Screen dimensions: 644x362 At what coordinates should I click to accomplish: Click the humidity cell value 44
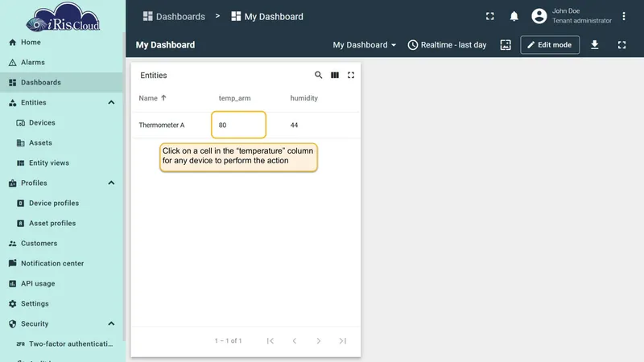pos(294,125)
